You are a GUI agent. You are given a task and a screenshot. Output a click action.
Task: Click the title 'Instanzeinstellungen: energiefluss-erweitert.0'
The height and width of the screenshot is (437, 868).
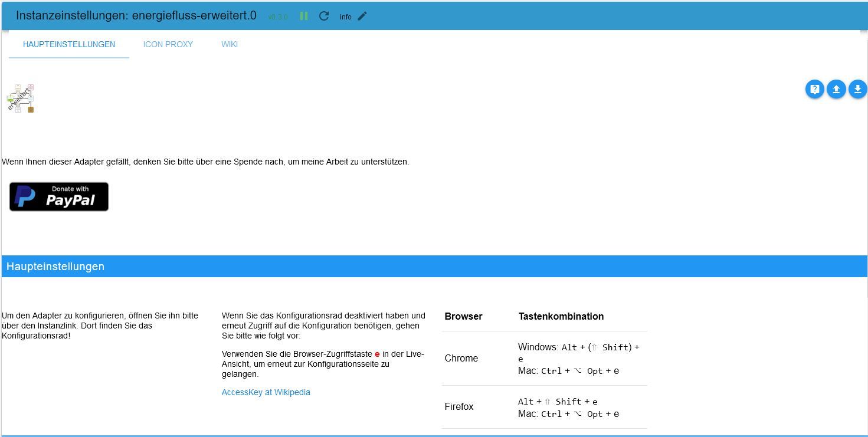pyautogui.click(x=136, y=15)
